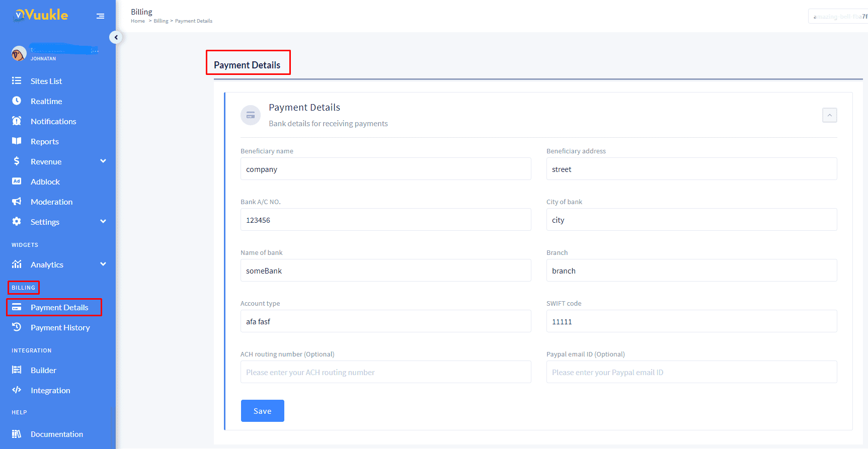Expand the Settings submenu chevron
This screenshot has width=868, height=449.
pyautogui.click(x=103, y=222)
